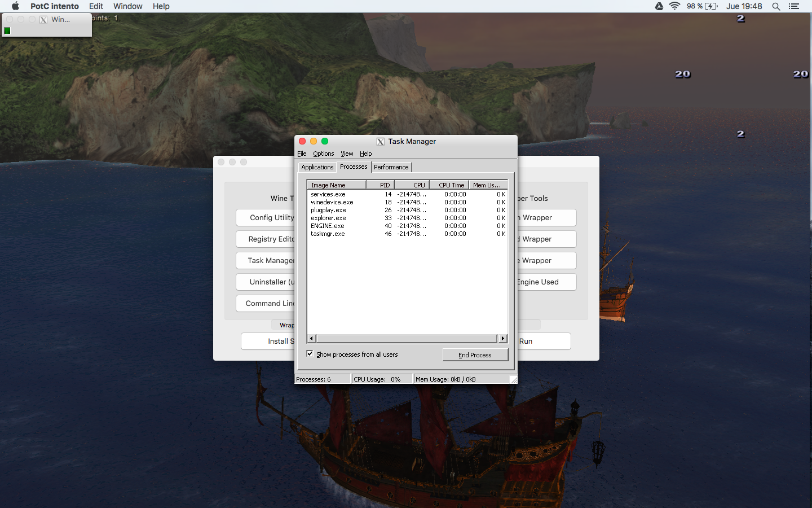812x508 pixels.
Task: Open Task Manager Help menu
Action: pos(366,154)
